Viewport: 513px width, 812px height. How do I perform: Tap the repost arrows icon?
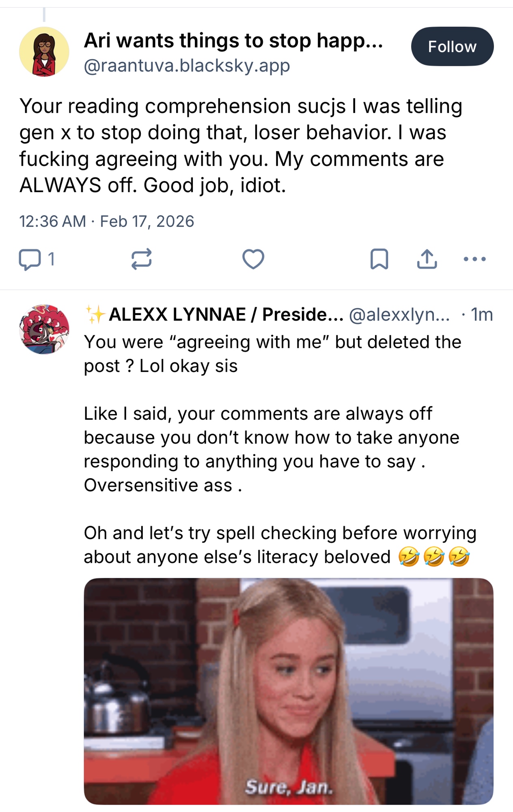pos(141,259)
